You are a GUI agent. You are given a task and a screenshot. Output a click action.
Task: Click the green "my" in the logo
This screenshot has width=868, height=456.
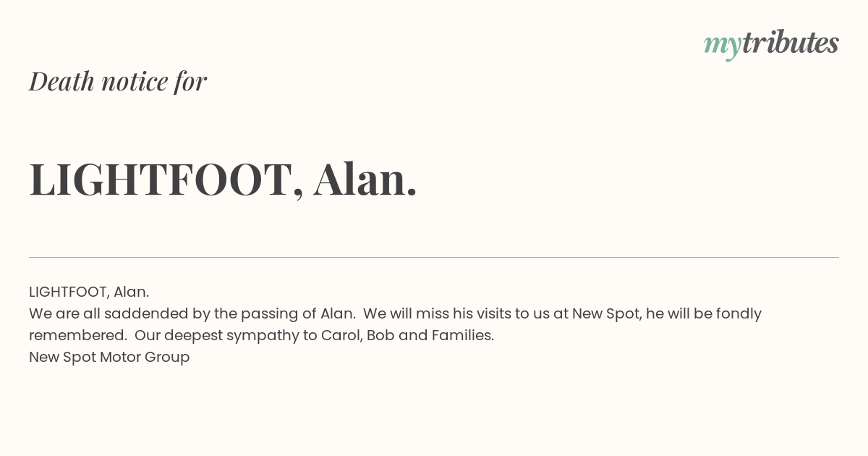tap(722, 45)
